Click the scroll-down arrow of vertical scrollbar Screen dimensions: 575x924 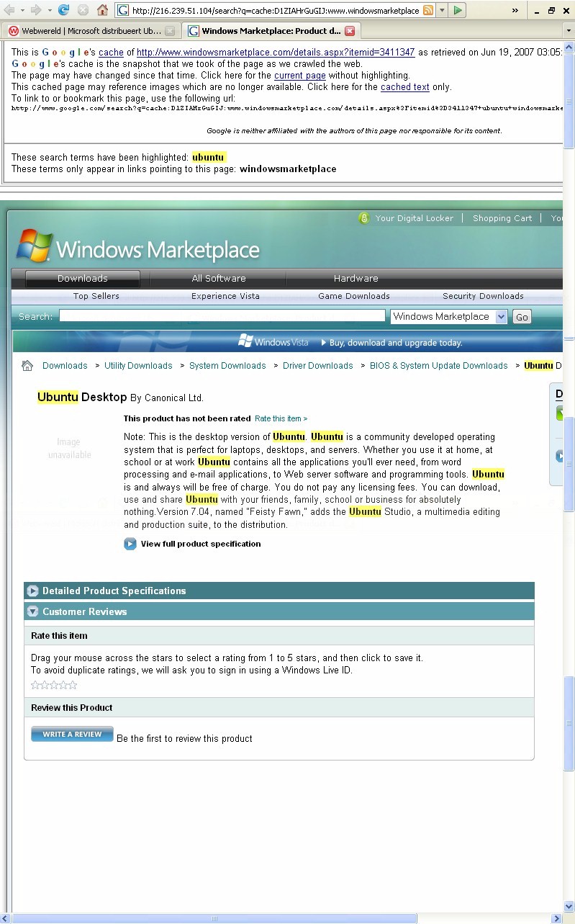[x=569, y=907]
